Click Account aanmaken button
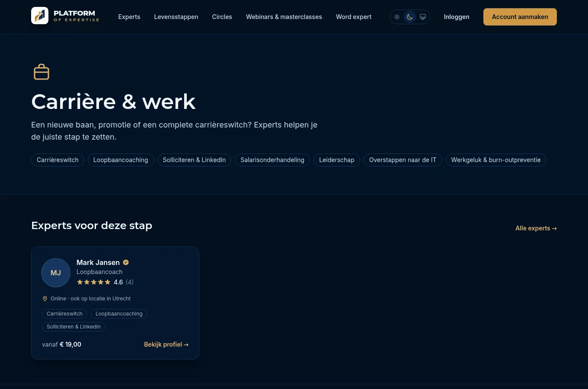Viewport: 588px width, 389px height. tap(520, 17)
